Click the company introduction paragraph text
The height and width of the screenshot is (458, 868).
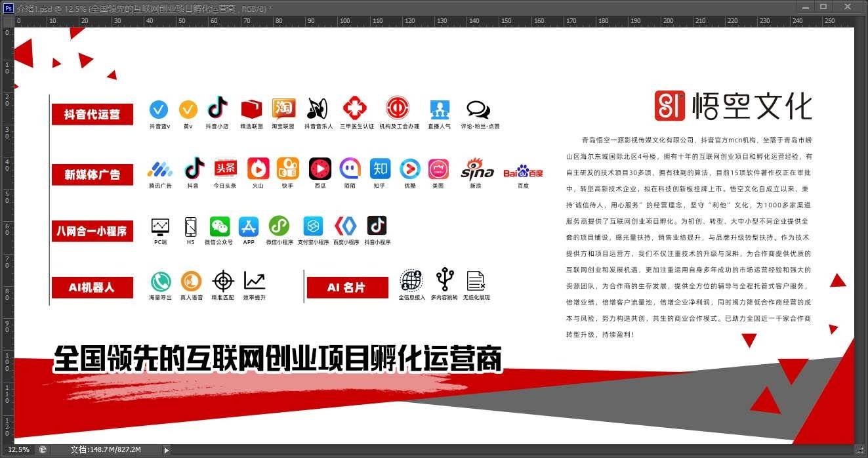pyautogui.click(x=689, y=237)
